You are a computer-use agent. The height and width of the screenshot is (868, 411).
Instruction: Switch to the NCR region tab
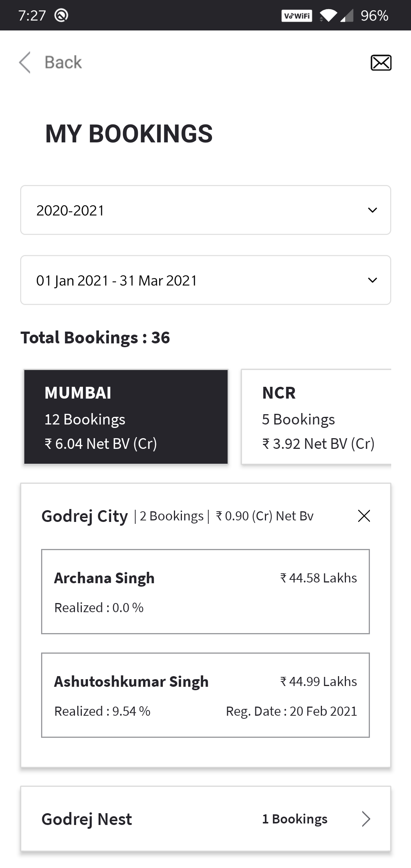pos(317,417)
